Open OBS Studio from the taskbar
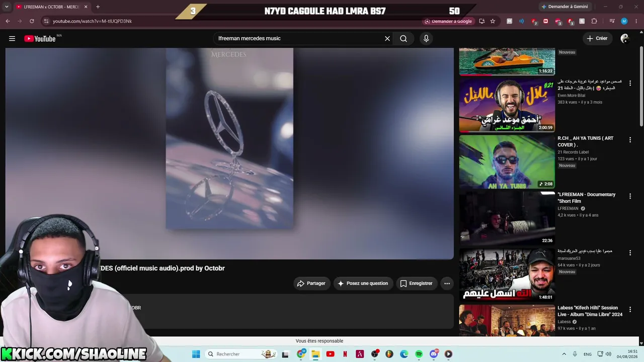Viewport: 644px width, 362px height. (x=374, y=354)
